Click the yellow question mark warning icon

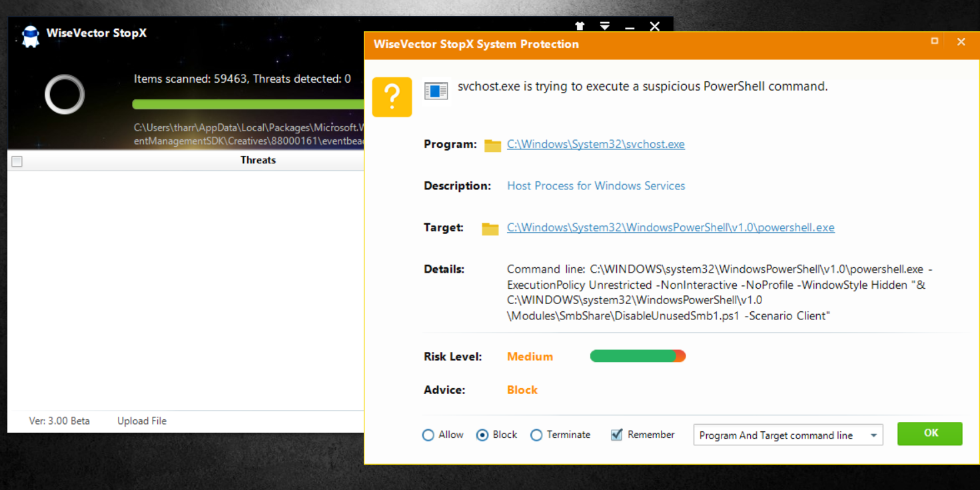coord(392,97)
